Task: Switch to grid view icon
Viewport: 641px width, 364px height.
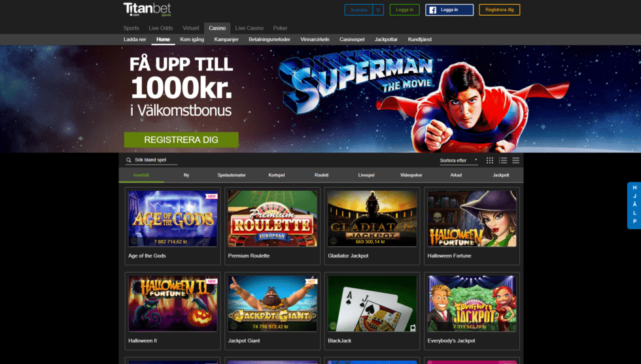Action: [x=490, y=161]
